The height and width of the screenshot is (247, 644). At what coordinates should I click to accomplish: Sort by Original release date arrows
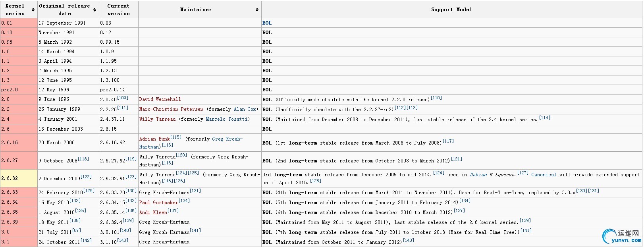pyautogui.click(x=94, y=10)
